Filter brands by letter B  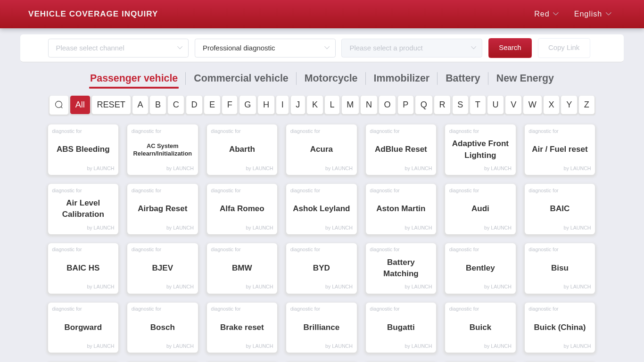click(158, 105)
